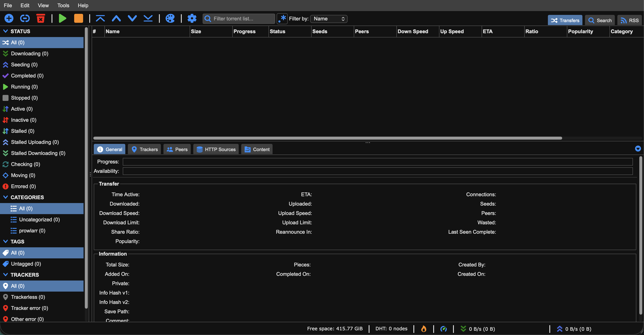Select Errored (0) status filter
Viewport: 644px width, 335px height.
pyautogui.click(x=42, y=186)
